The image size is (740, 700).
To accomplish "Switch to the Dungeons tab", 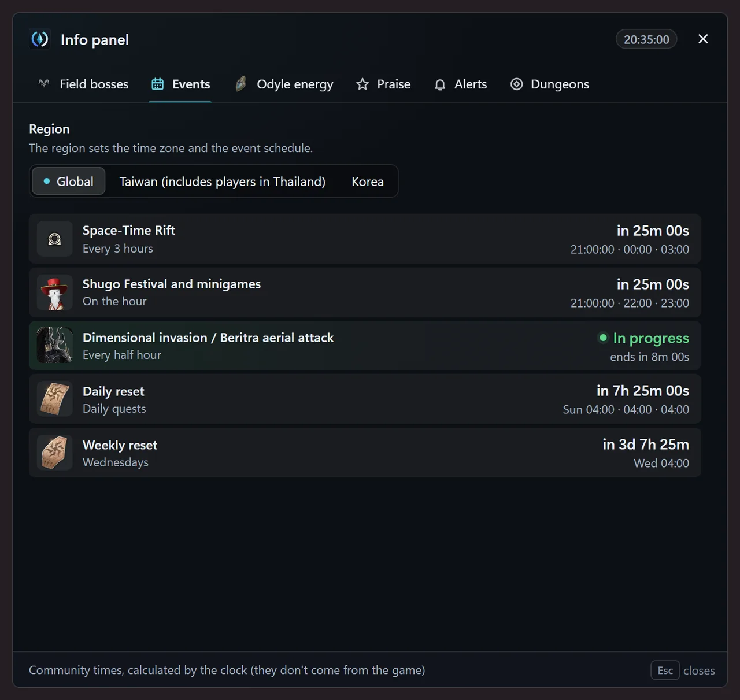I will pos(550,84).
